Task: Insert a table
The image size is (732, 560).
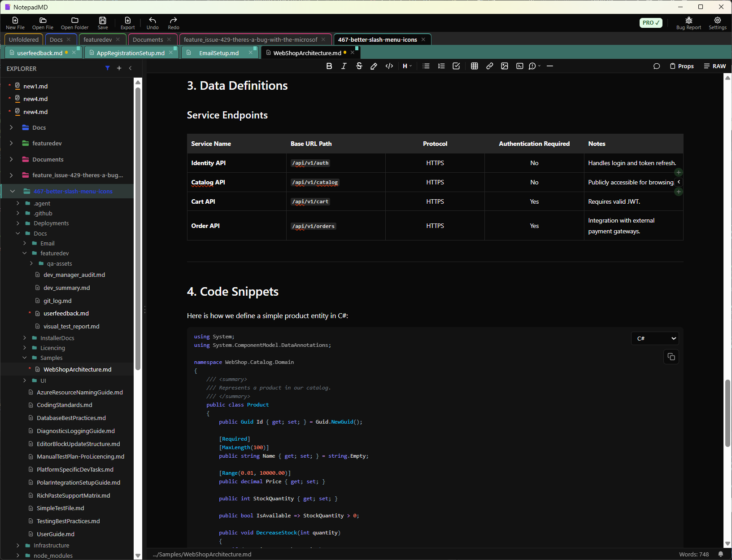Action: point(475,66)
